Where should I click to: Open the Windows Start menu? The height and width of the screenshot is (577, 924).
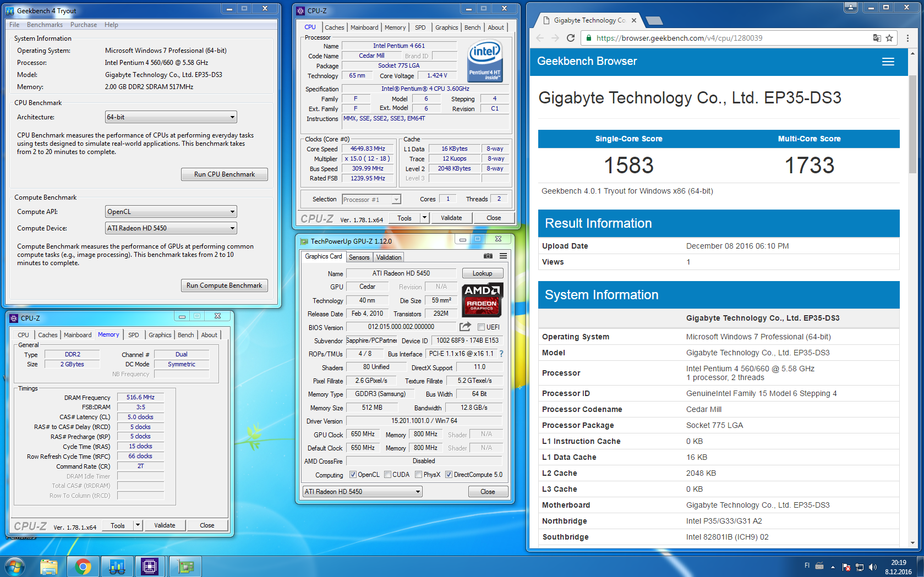point(14,566)
